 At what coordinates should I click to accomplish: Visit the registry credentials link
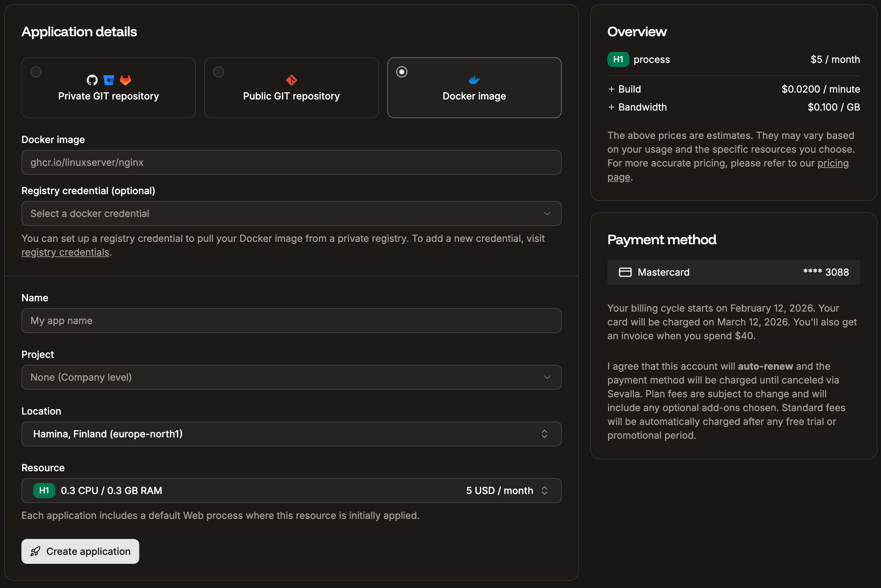65,252
